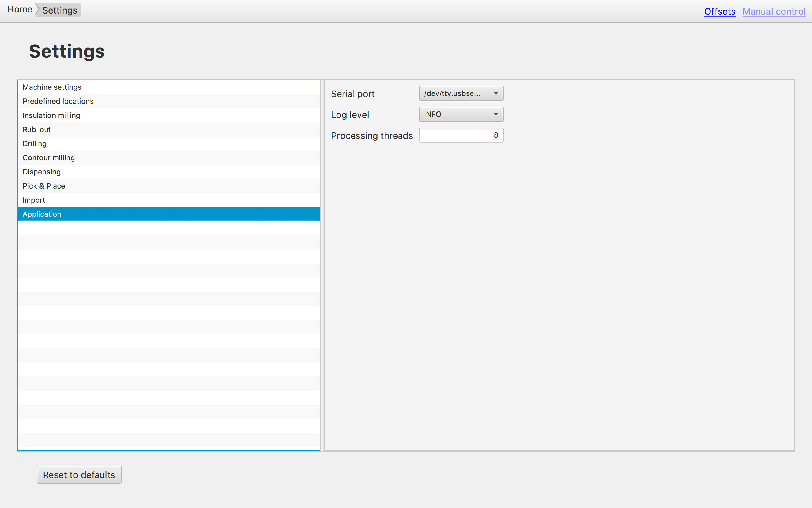812x508 pixels.
Task: Select Predefined locations category
Action: 169,101
